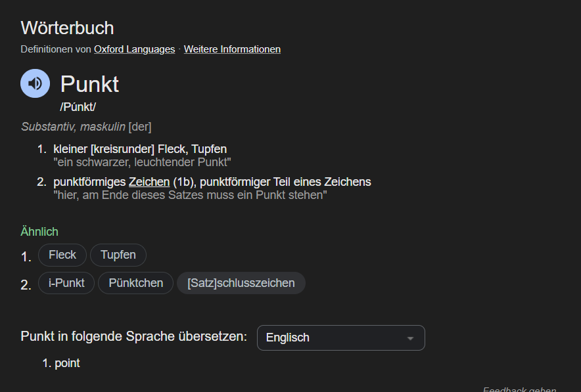Click the Feedback geben link
This screenshot has height=392, width=581.
pos(519,389)
